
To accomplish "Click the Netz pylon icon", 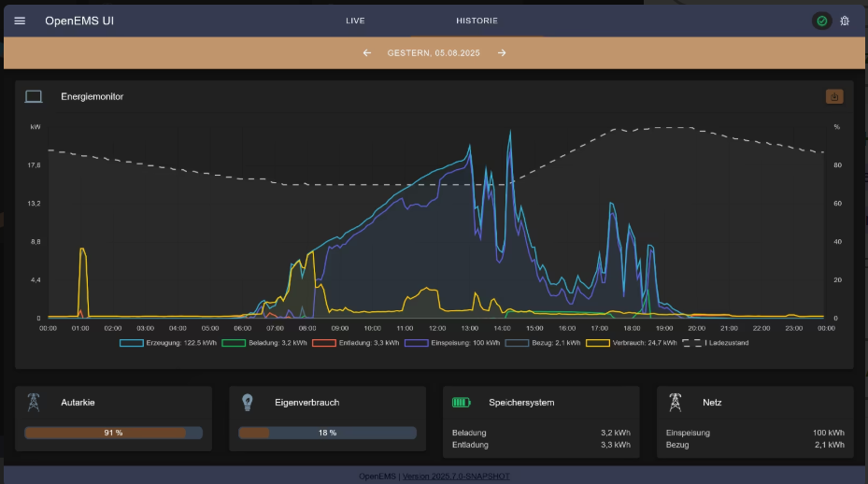I will (x=675, y=402).
